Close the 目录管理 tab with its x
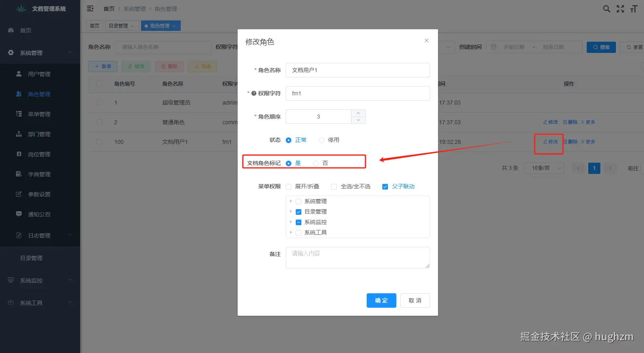 click(132, 26)
